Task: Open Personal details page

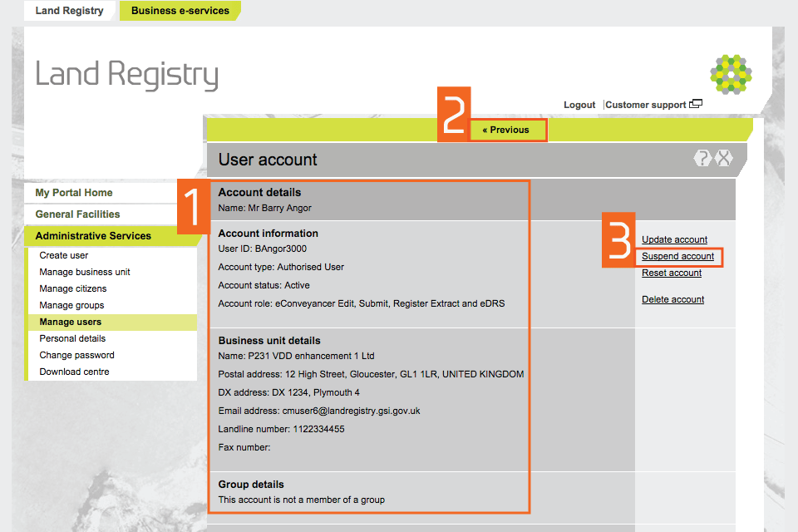Action: pos(72,338)
